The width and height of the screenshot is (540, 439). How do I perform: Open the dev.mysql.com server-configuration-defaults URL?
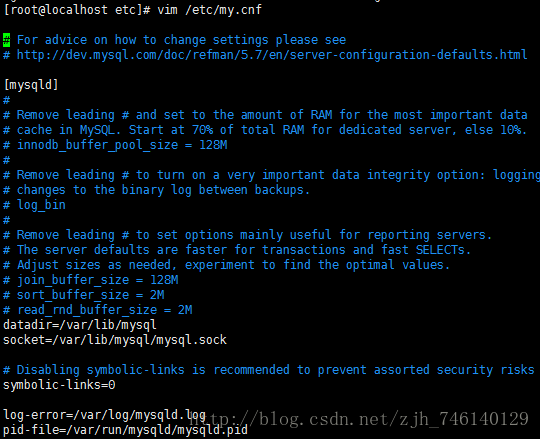272,55
